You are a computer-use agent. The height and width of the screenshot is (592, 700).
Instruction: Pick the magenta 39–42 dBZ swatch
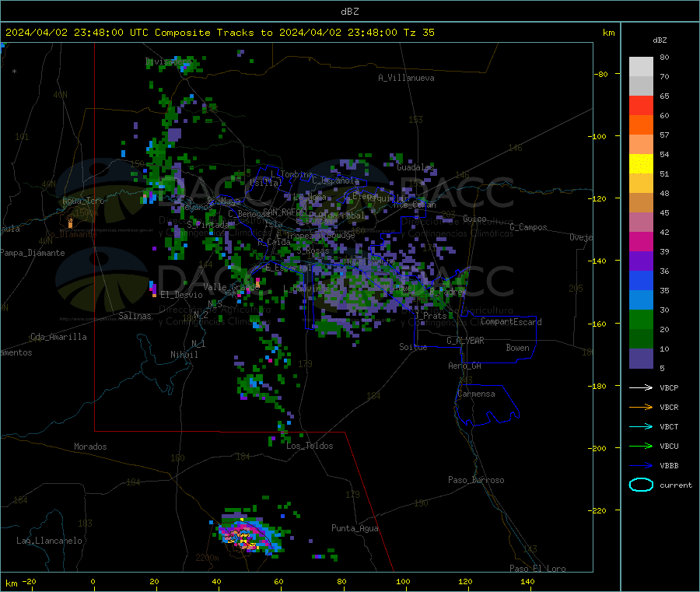coord(641,241)
